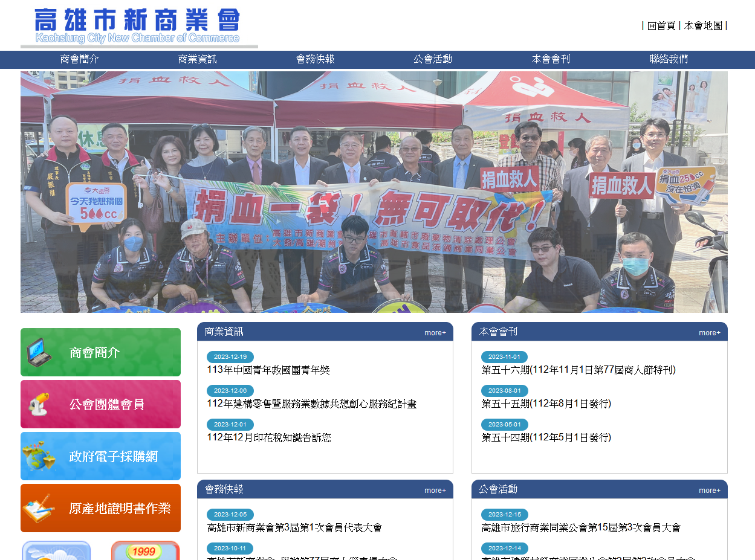755x560 pixels.
Task: Go to 公會活動 from the top navigation
Action: [433, 59]
